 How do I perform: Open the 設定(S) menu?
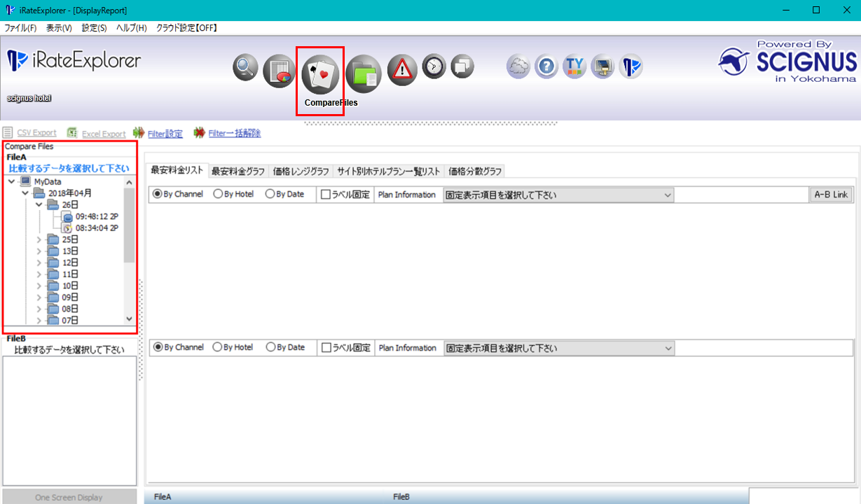click(x=94, y=28)
